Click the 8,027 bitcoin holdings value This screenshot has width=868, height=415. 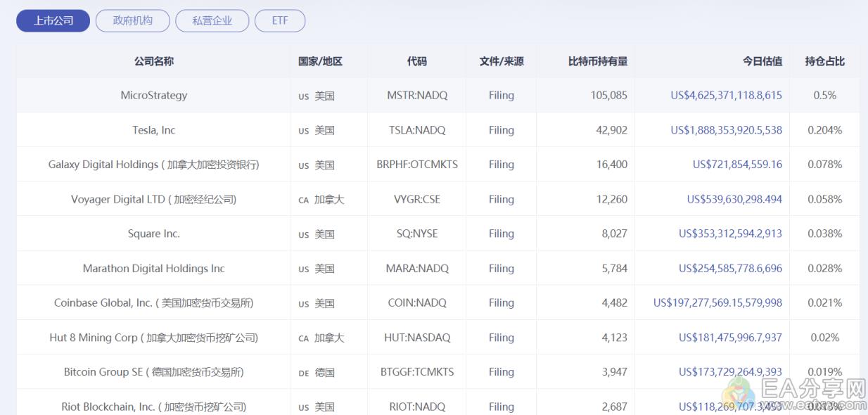tap(615, 234)
